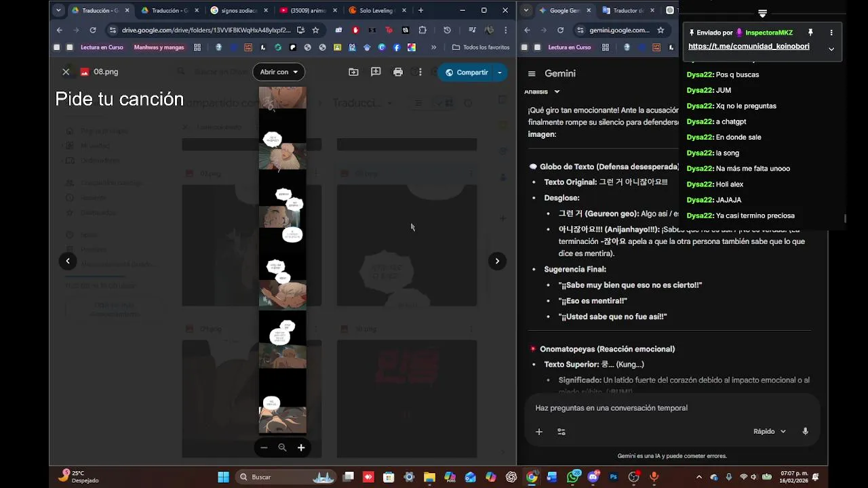The height and width of the screenshot is (488, 868).
Task: Click the Compartir button
Action: [466, 73]
